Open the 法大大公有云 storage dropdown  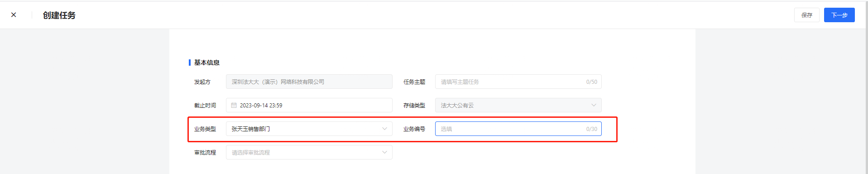[x=518, y=105]
